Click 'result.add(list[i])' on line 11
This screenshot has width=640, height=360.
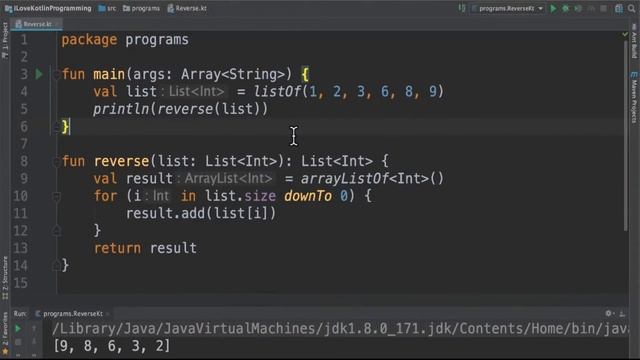201,213
